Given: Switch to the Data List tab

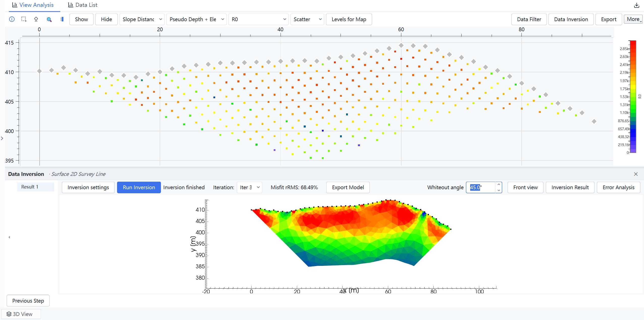Looking at the screenshot, I should pyautogui.click(x=83, y=5).
